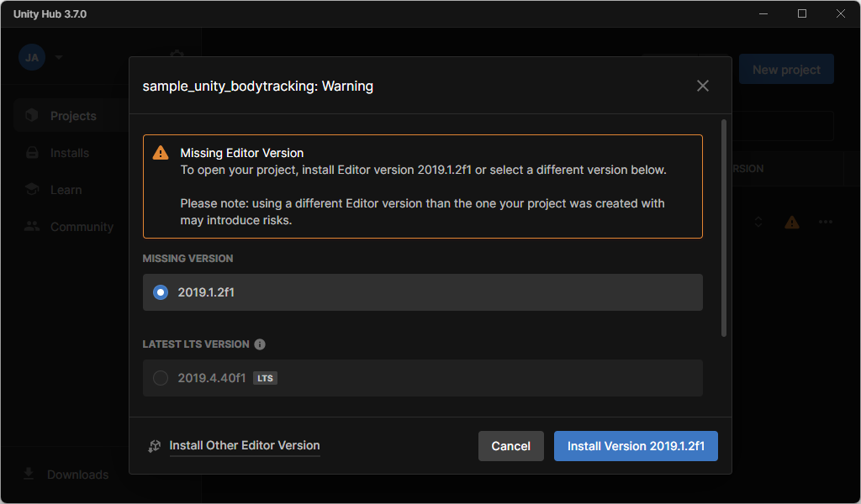Maximize the Unity Hub window
The image size is (861, 504).
[801, 13]
